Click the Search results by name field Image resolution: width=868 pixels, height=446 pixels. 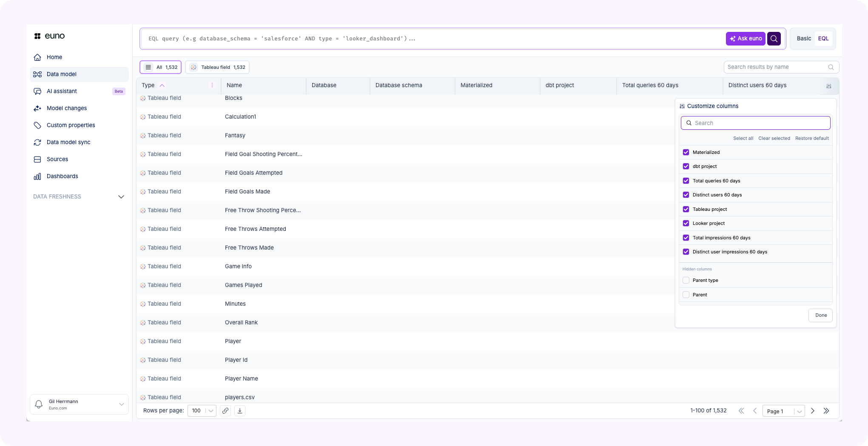click(x=776, y=67)
